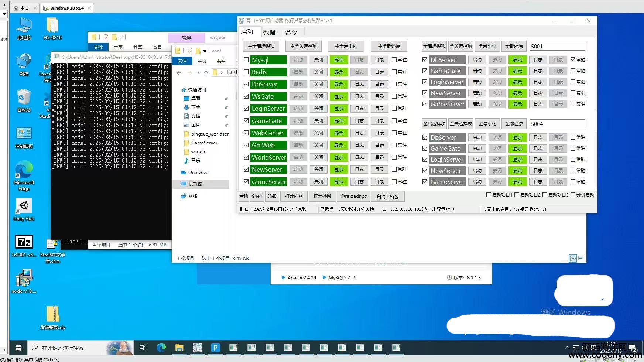Click the @reloadnpc button
The image size is (644, 362).
(x=353, y=196)
